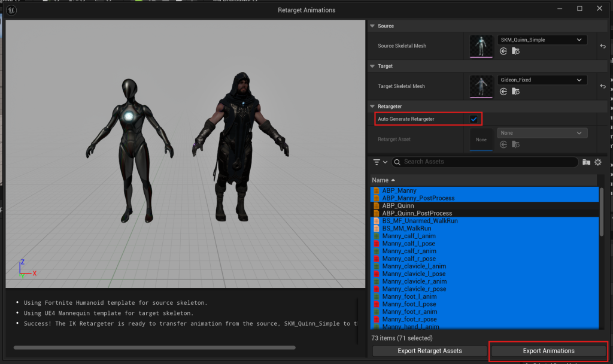Select Manny_calf_r_pose in the list
This screenshot has height=364, width=613.
coord(484,259)
